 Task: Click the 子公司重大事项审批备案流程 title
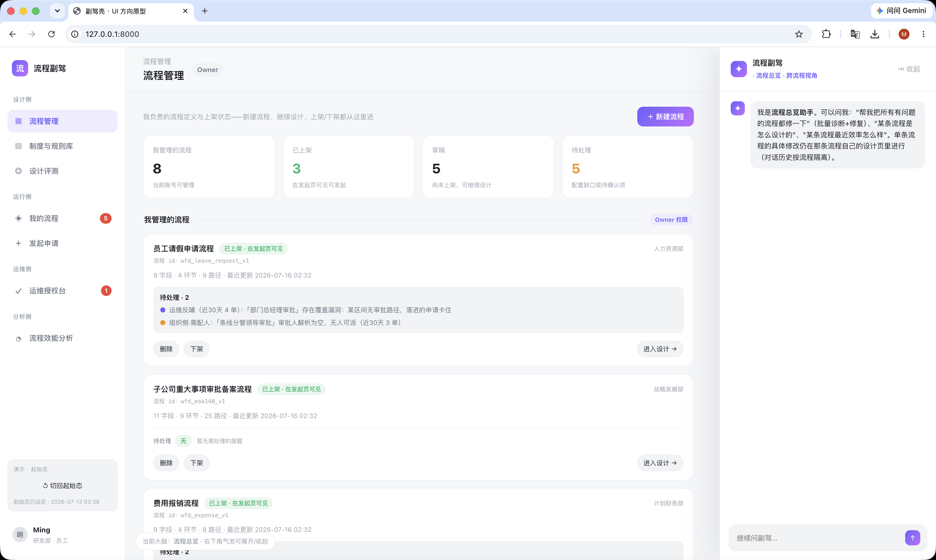tap(202, 389)
